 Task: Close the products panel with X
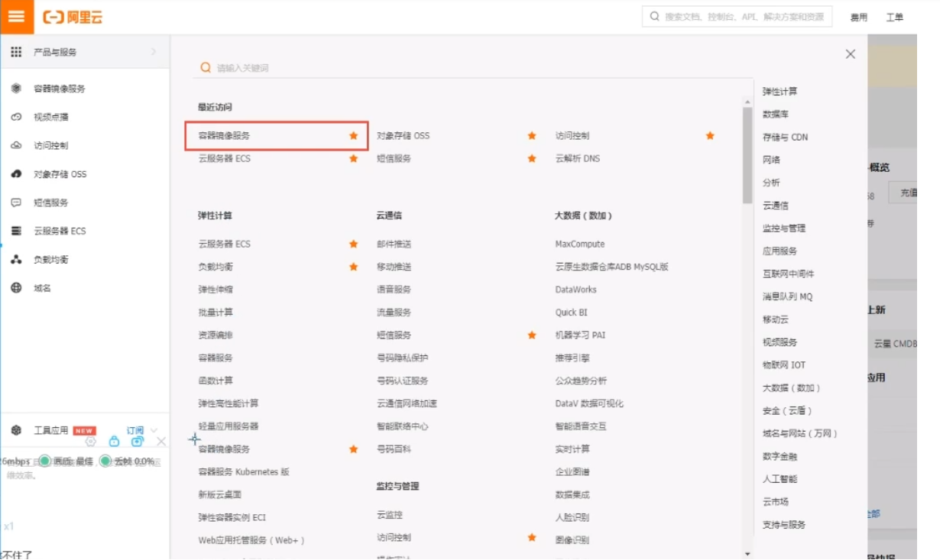coord(851,54)
